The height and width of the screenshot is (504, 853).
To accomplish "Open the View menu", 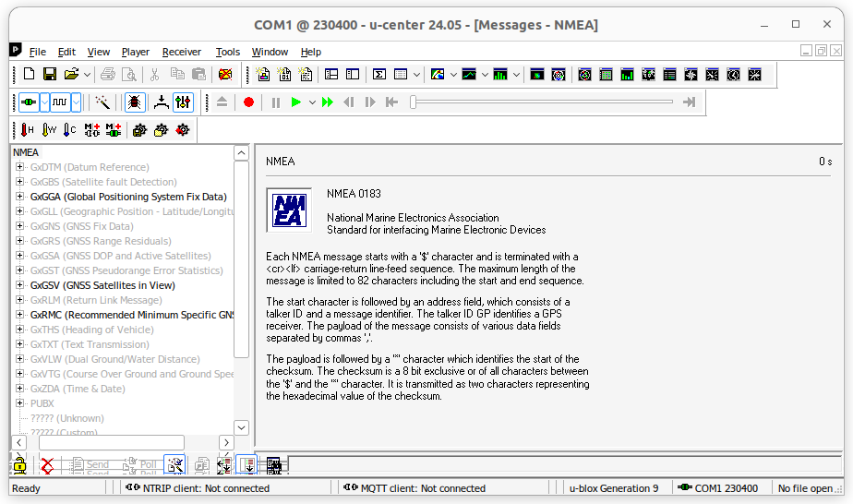I will coord(99,52).
